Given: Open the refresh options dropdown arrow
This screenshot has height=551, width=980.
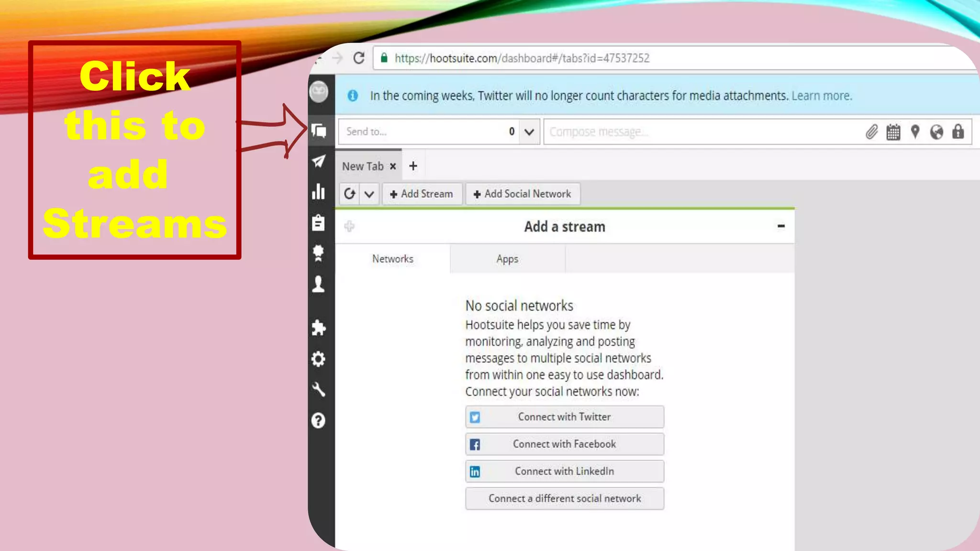Looking at the screenshot, I should [369, 194].
